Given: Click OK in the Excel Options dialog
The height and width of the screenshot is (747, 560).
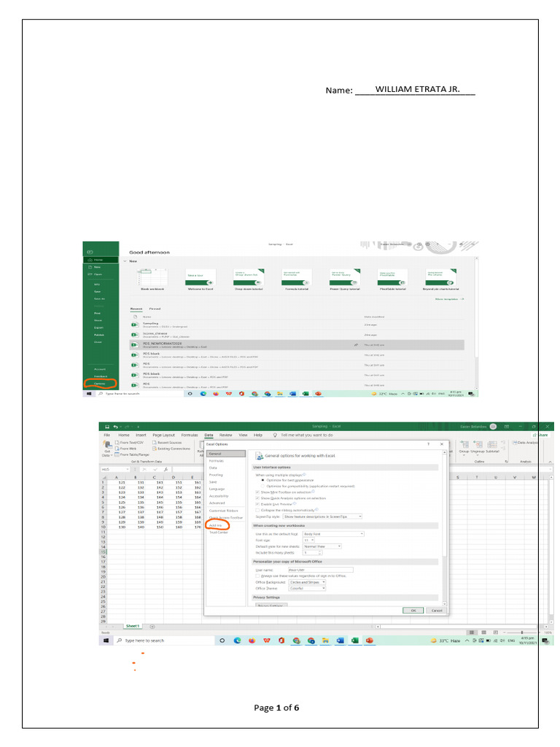Looking at the screenshot, I should [413, 611].
